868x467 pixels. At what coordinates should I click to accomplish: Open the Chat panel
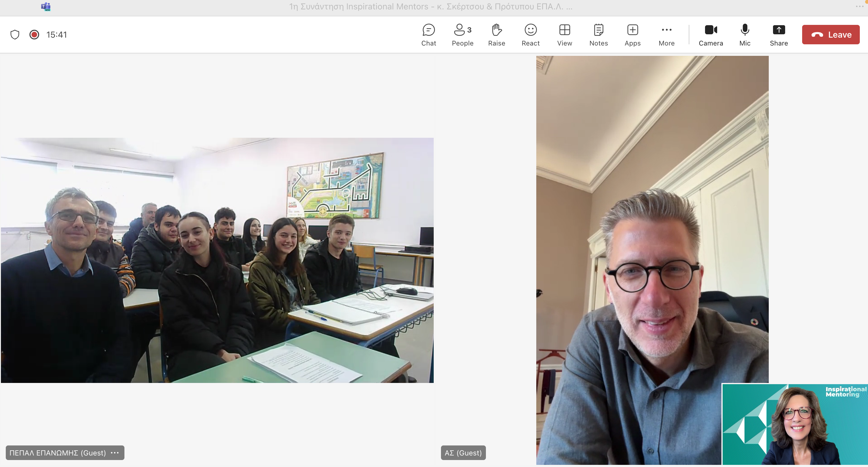[x=428, y=34]
